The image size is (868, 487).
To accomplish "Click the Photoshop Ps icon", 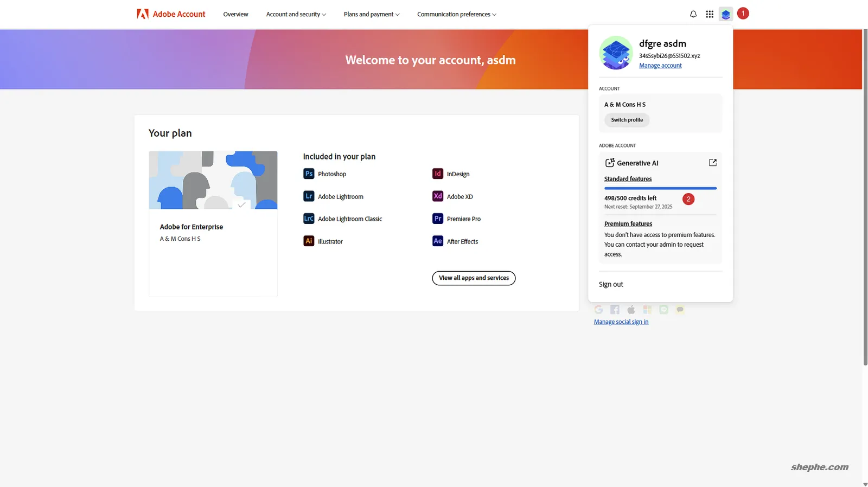I will coord(309,174).
